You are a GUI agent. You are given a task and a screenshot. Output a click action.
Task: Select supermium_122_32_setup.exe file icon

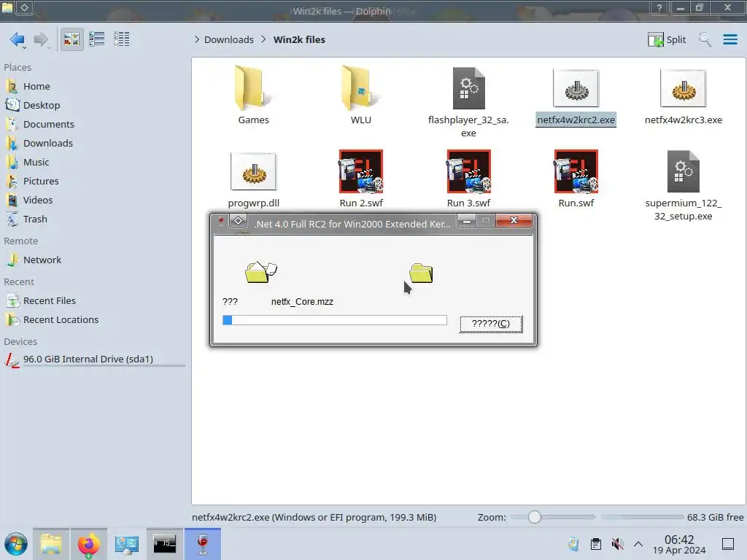[x=683, y=171]
